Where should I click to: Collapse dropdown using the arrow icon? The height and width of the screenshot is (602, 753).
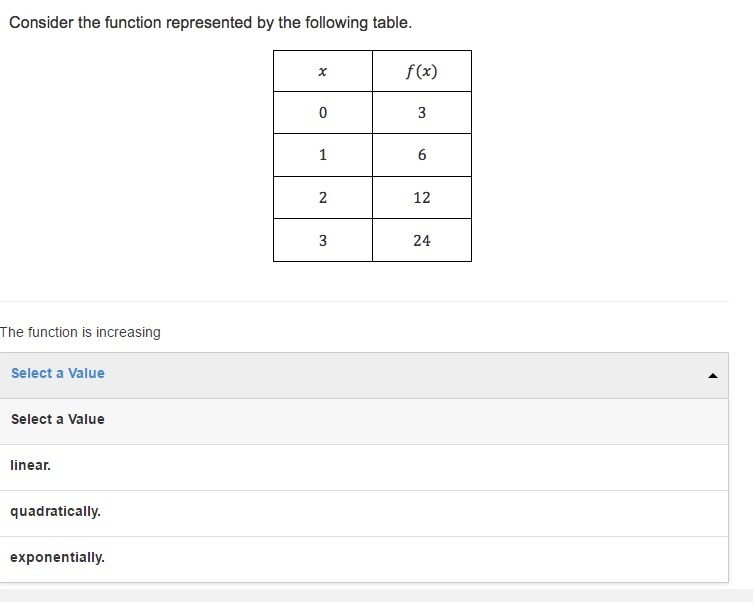713,376
